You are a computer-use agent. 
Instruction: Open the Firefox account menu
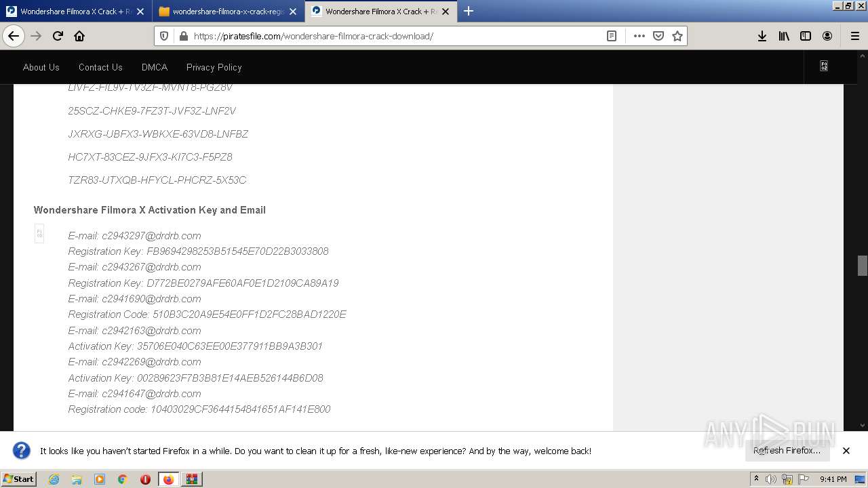827,36
